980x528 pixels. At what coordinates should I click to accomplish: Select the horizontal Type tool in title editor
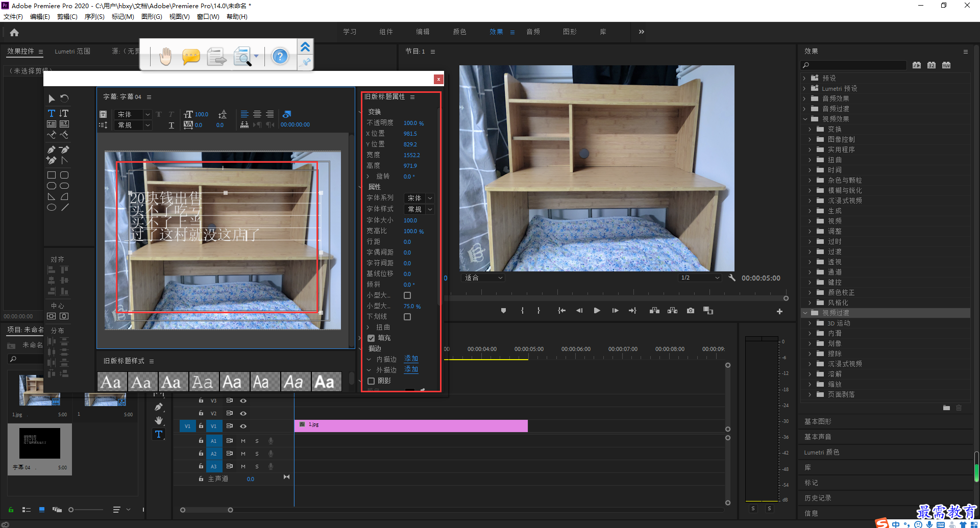(x=52, y=113)
